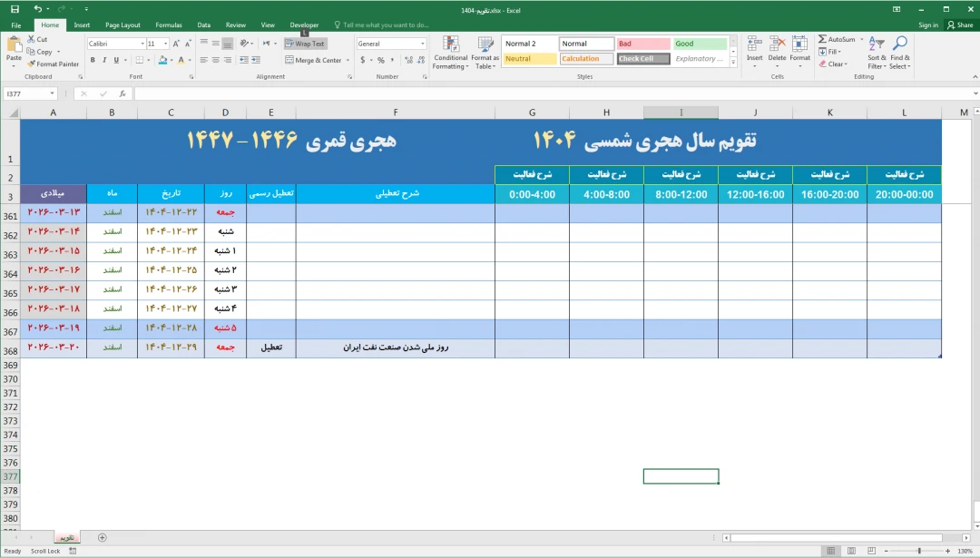Increase the font size
Image resolution: width=980 pixels, height=558 pixels.
click(x=176, y=44)
